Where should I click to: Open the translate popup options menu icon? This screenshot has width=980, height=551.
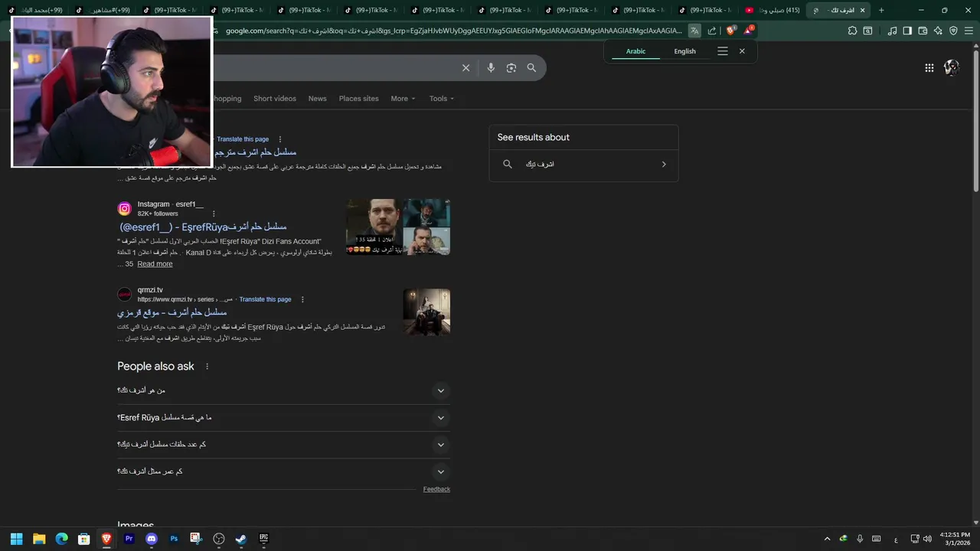[722, 51]
